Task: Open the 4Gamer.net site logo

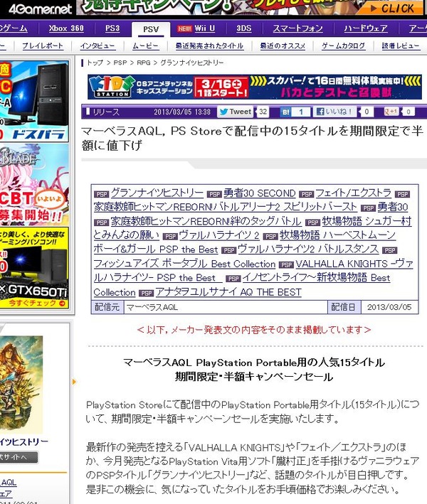Action: 40,9
